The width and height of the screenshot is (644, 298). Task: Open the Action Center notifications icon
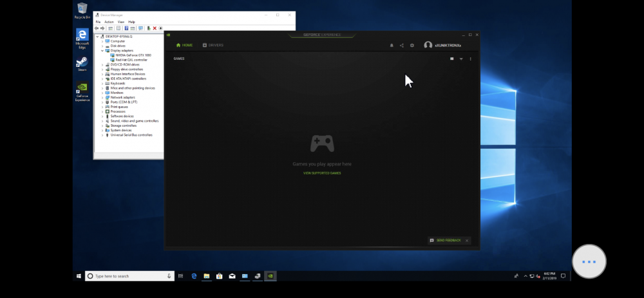tap(563, 276)
